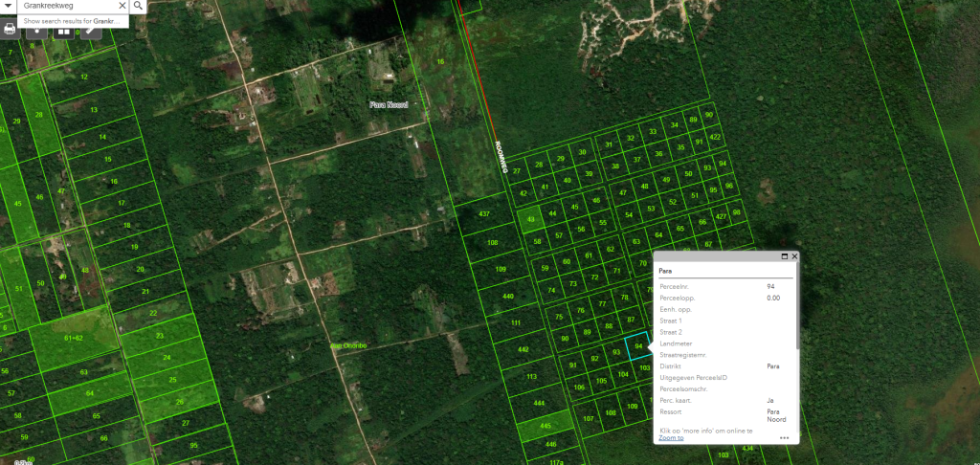
Task: Click the popup's vertical scrollbar
Action: (x=797, y=306)
